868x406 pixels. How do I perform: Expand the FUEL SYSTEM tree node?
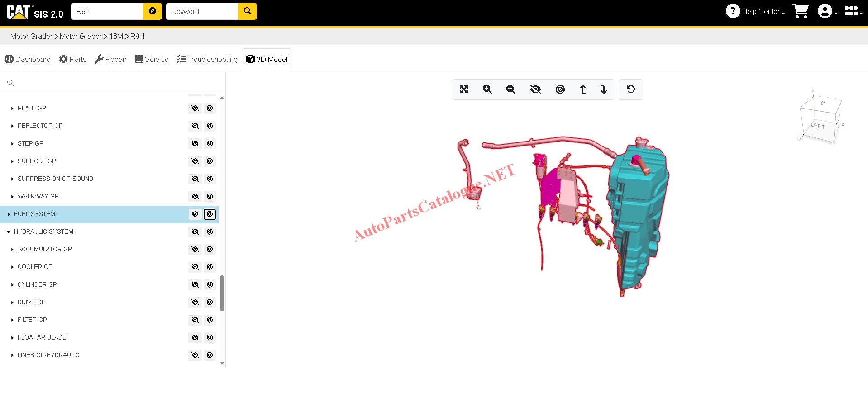9,214
